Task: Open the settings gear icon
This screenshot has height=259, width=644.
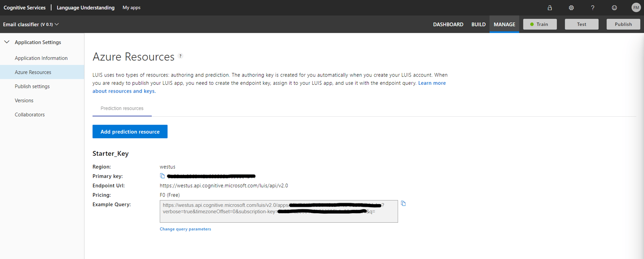Action: (571, 8)
